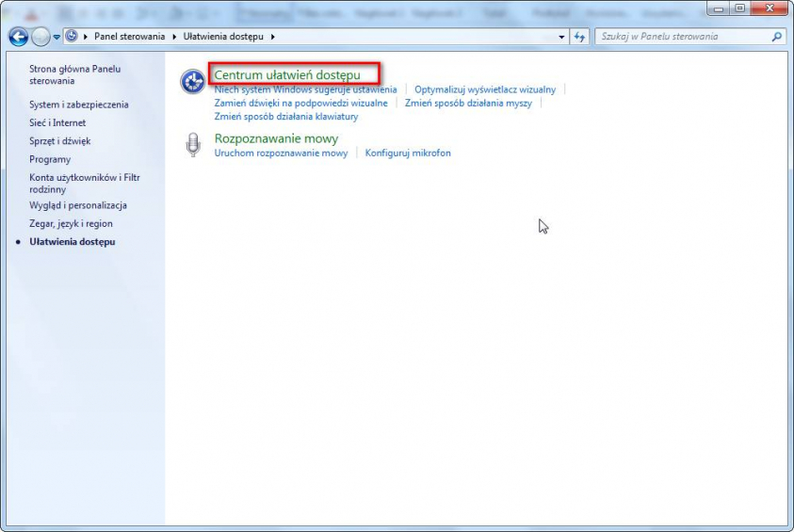Screen dimensions: 794x532
Task: Click the Ease of Access Center icon
Action: click(193, 82)
